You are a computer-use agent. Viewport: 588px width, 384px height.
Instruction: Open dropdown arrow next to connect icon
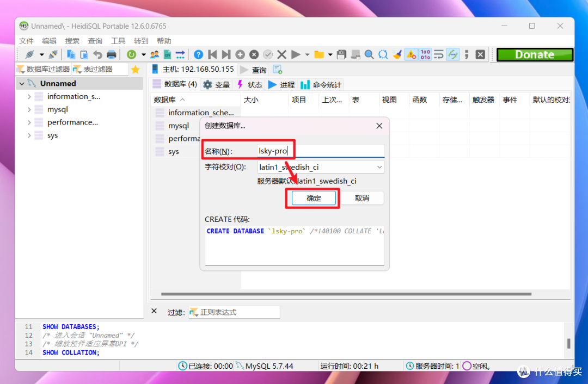coord(41,55)
